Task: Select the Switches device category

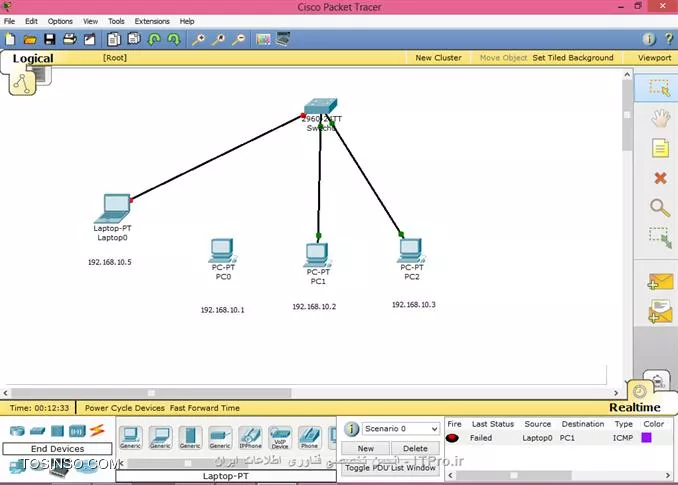Action: click(x=37, y=431)
